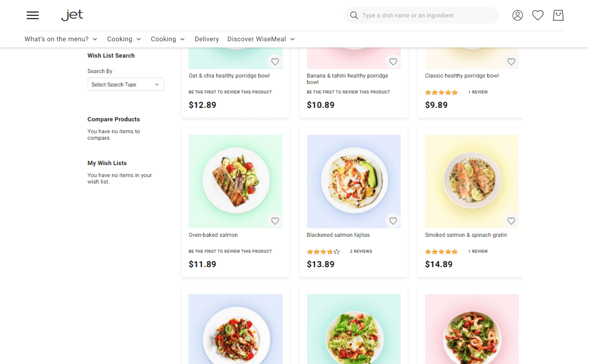This screenshot has width=589, height=364.
Task: Click 2 Reviews for Blackened salmon fajitas
Action: click(361, 252)
